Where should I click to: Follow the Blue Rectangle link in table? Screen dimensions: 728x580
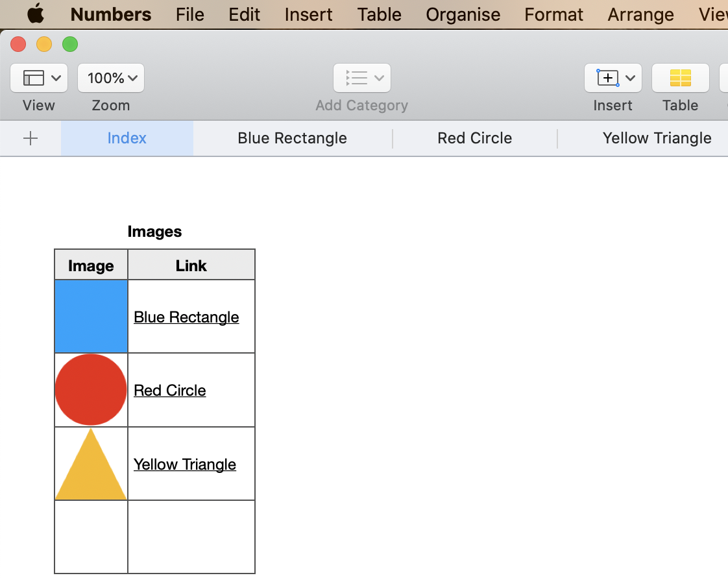click(186, 317)
